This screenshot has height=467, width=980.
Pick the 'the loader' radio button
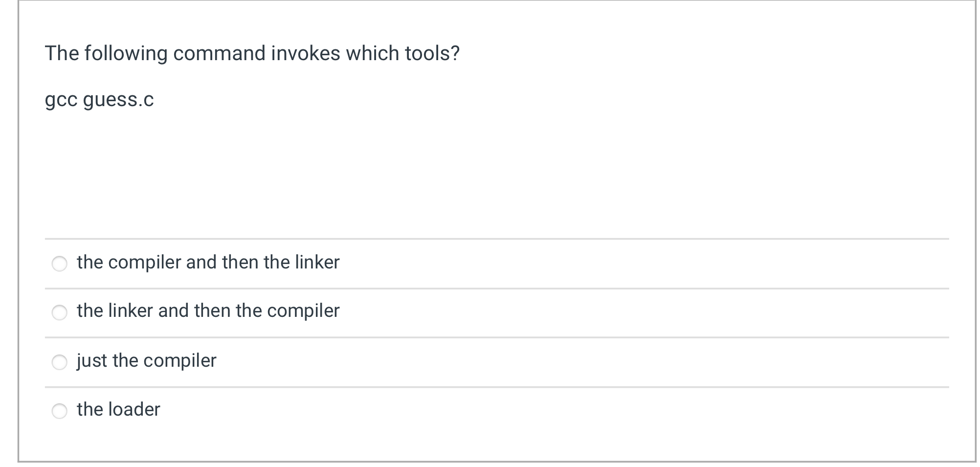[60, 411]
